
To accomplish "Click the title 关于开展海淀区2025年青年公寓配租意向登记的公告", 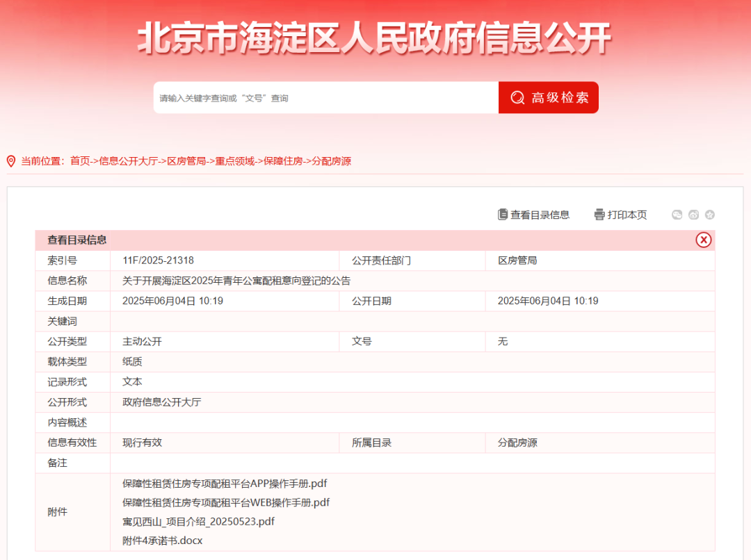I will point(236,281).
